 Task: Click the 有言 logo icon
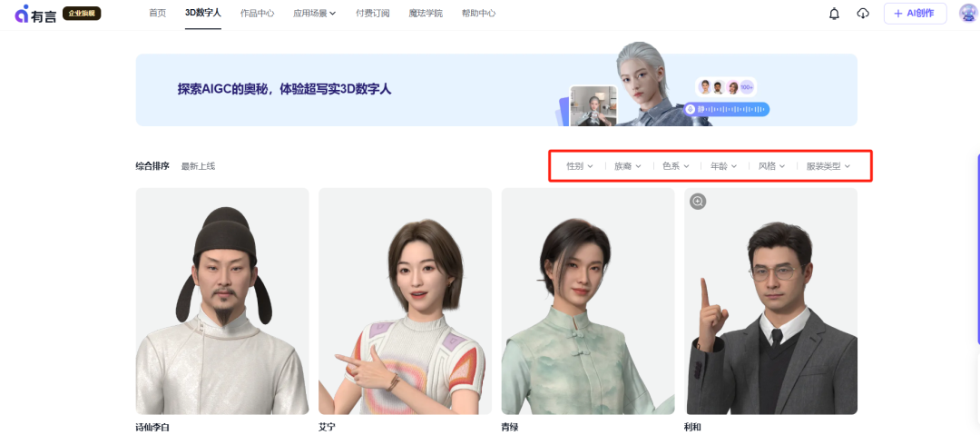23,14
